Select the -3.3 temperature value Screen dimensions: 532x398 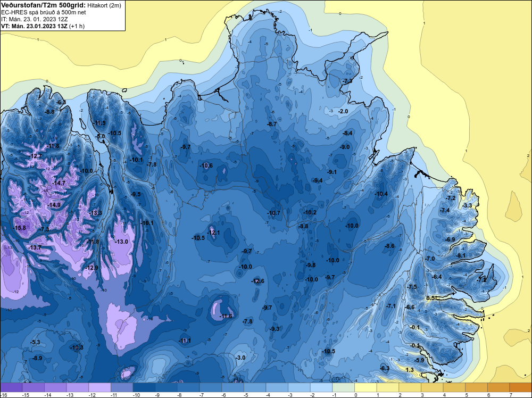[x=467, y=205]
